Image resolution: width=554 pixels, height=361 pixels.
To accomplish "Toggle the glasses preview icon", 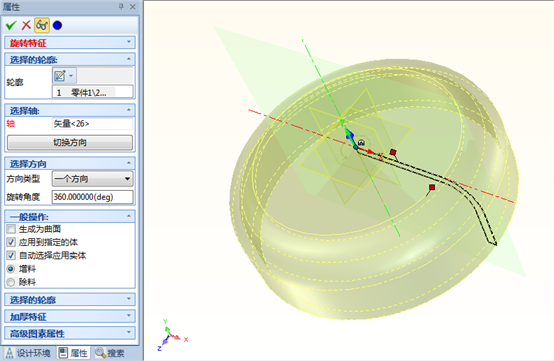I will pyautogui.click(x=42, y=25).
